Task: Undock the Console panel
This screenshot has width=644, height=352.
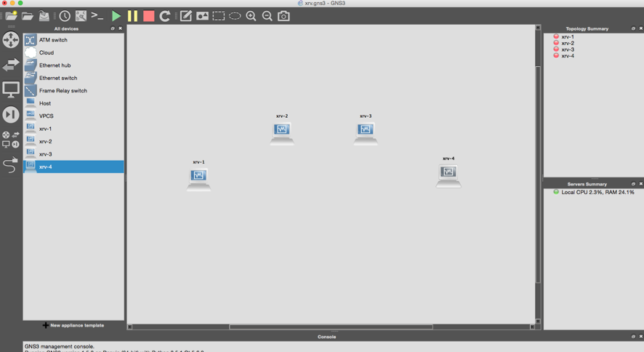Action: click(x=633, y=337)
